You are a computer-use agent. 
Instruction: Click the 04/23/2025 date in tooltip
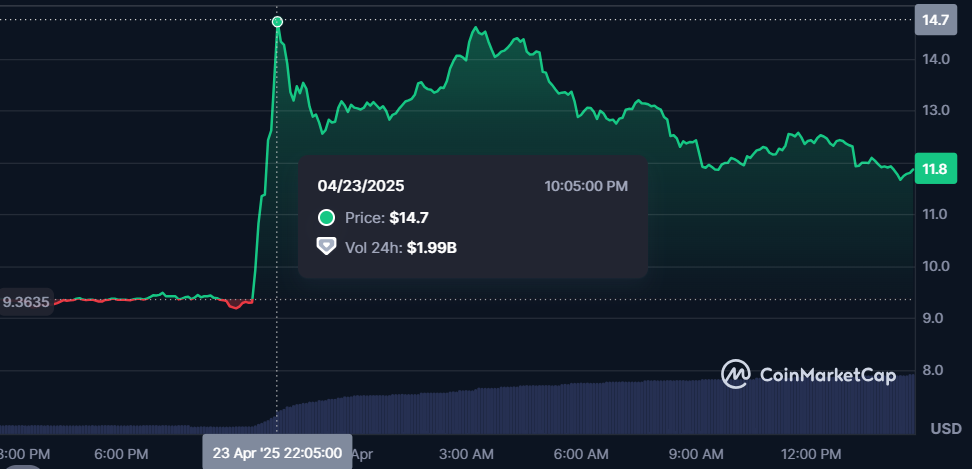[361, 185]
